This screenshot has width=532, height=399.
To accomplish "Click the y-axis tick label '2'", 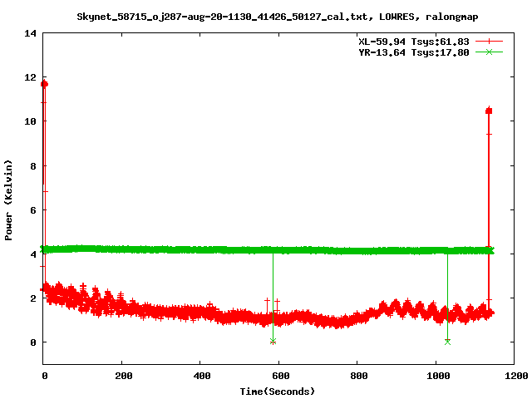I will pos(33,298).
